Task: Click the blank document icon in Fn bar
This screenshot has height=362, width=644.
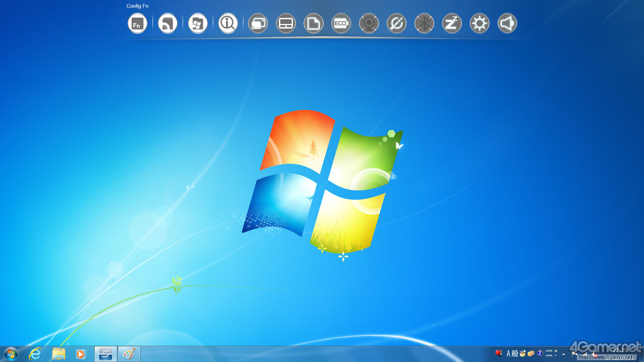Action: click(313, 23)
